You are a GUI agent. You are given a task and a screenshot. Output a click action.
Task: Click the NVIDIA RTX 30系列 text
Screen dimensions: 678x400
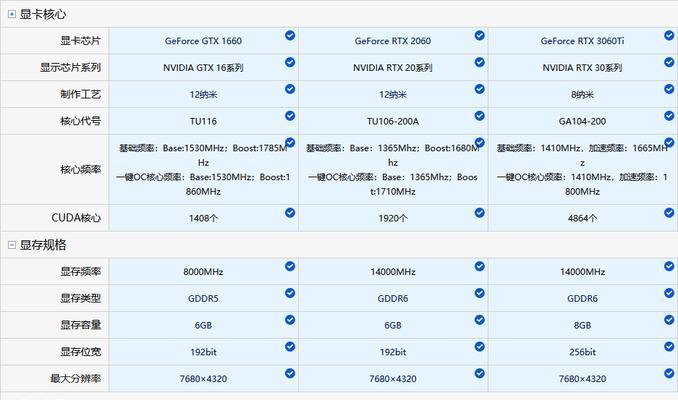(x=582, y=68)
